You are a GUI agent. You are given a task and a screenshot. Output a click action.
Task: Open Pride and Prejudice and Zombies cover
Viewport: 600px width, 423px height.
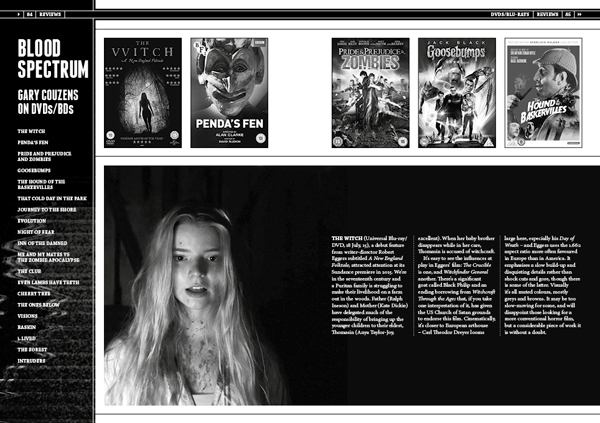click(x=371, y=92)
